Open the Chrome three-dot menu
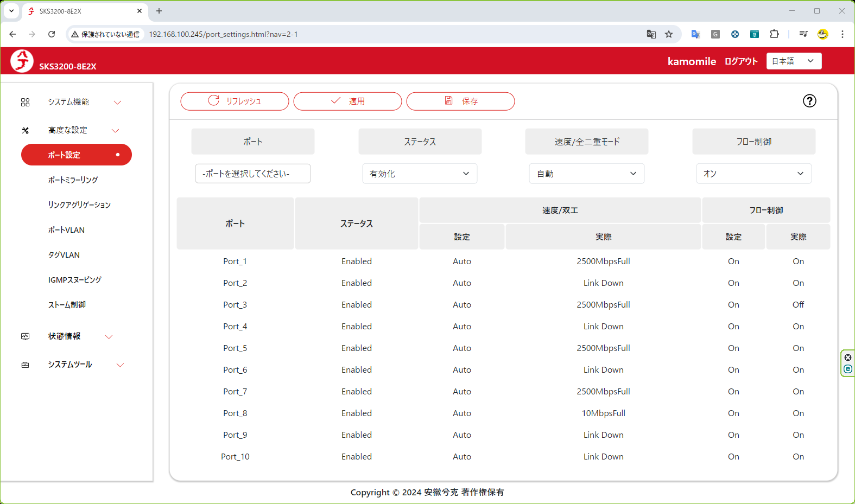 coord(843,34)
